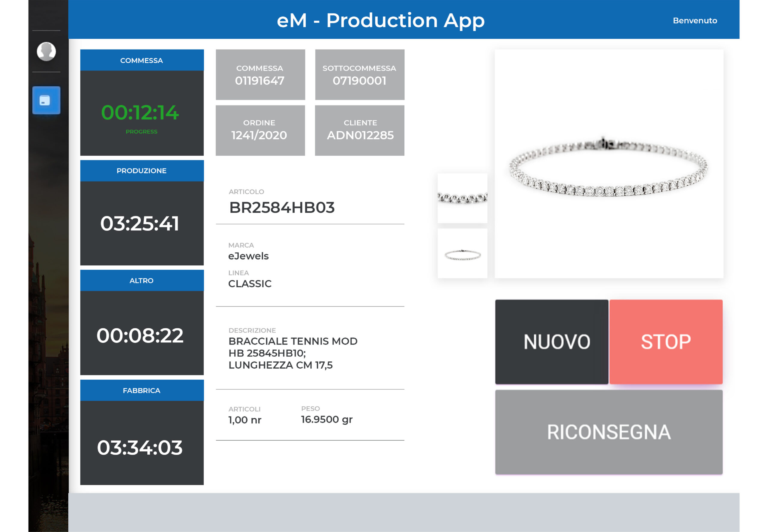Click the NUOVO button
This screenshot has height=532, width=768.
click(552, 342)
